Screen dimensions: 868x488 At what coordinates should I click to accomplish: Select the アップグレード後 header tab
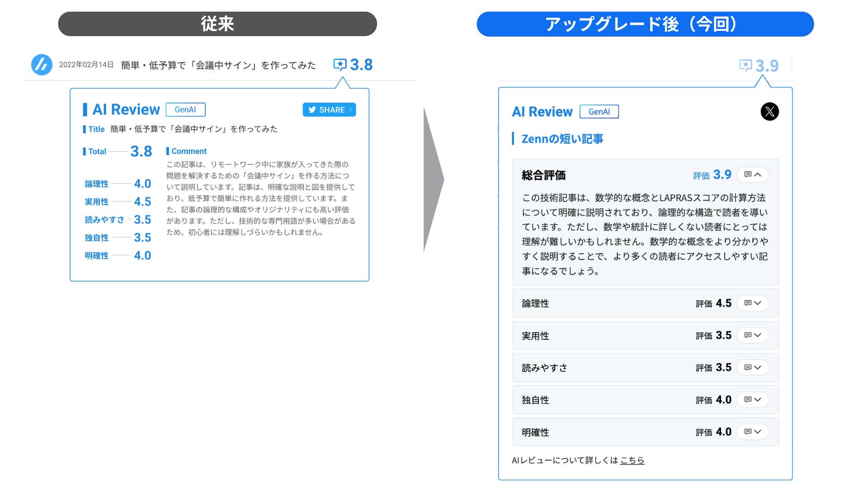pyautogui.click(x=645, y=24)
